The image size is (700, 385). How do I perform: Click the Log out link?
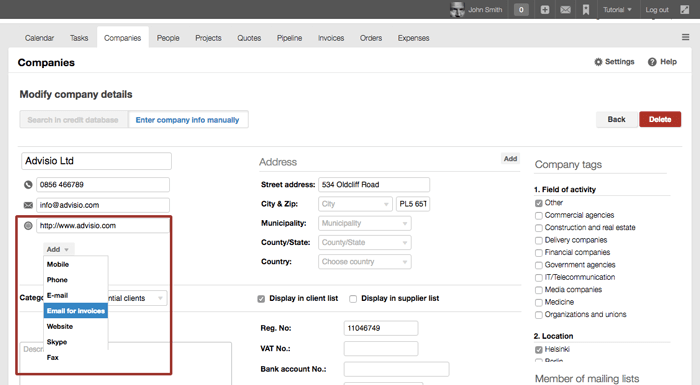(657, 9)
